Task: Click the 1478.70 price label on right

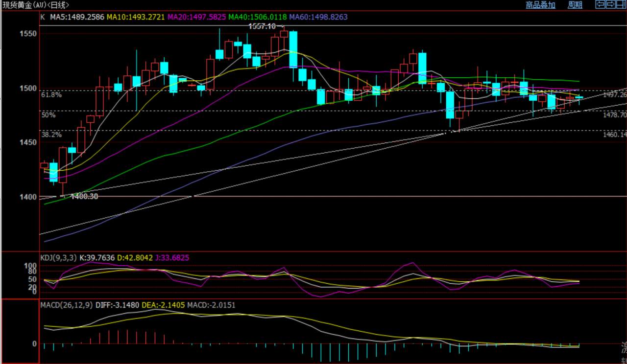Action: (615, 114)
